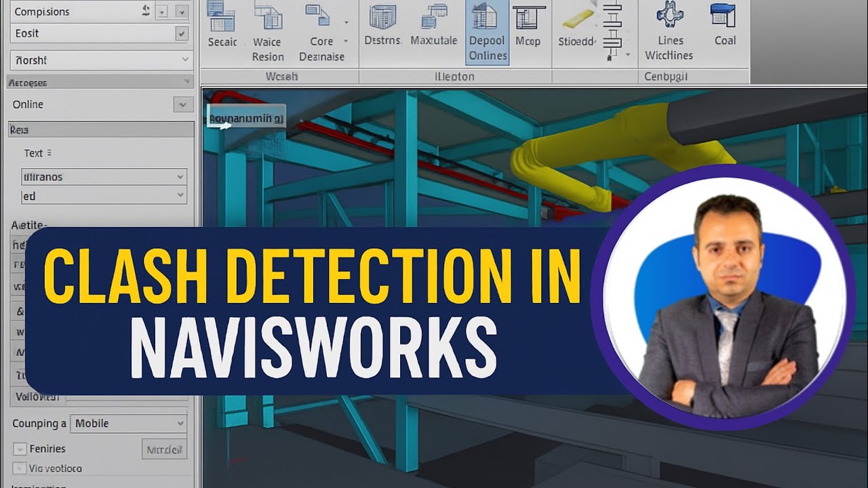Toggle the Feniries checkbox
The image size is (868, 488).
[x=20, y=449]
